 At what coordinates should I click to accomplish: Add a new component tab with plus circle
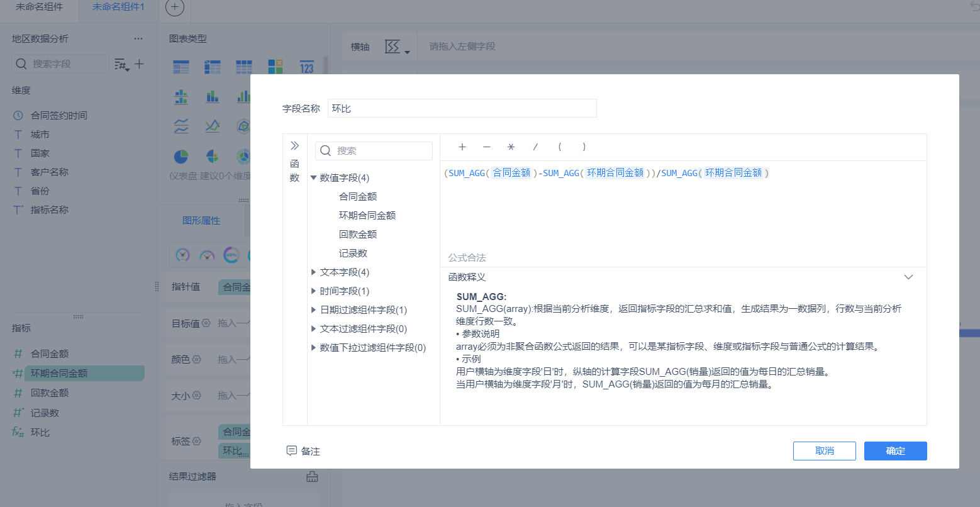[175, 8]
